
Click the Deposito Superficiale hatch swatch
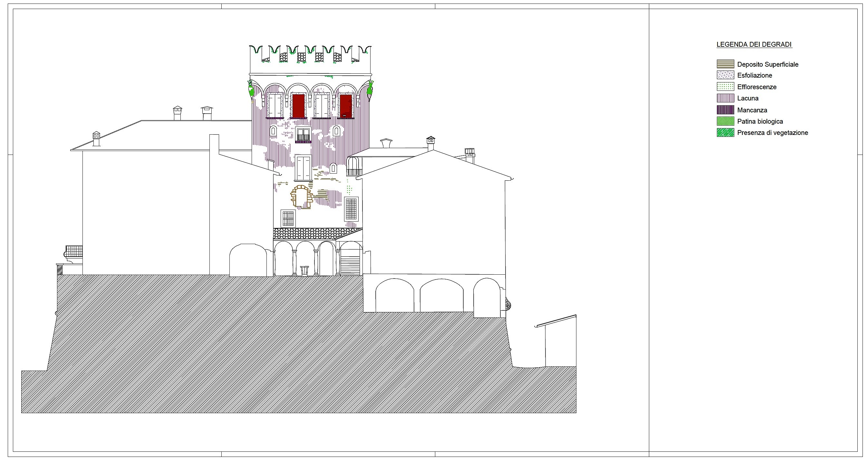(x=725, y=64)
